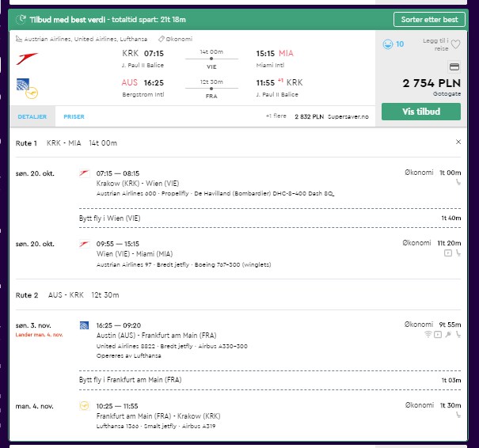This screenshot has height=448, width=479.
Task: Click 11:55 +1 KRK arrival time
Action: pyautogui.click(x=279, y=82)
